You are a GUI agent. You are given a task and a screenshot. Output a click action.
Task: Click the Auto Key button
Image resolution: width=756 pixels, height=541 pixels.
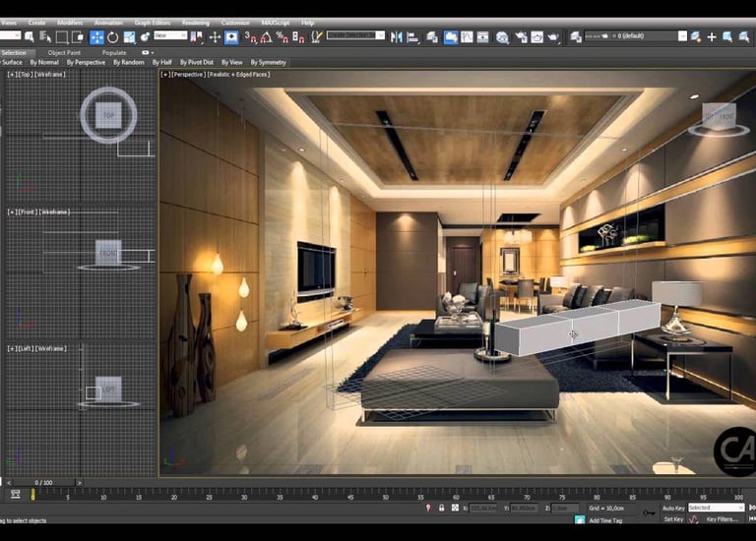[673, 509]
